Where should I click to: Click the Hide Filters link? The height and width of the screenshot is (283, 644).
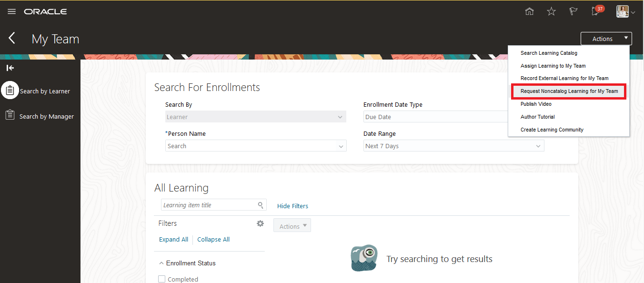(x=292, y=206)
